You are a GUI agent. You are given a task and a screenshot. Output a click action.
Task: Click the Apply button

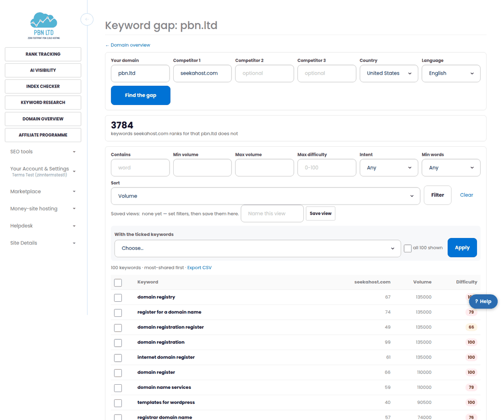point(462,248)
